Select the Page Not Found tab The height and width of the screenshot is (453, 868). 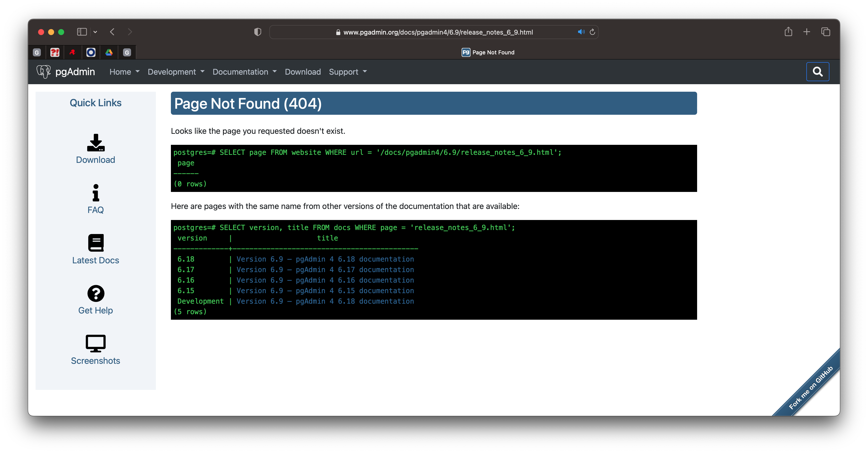[488, 52]
